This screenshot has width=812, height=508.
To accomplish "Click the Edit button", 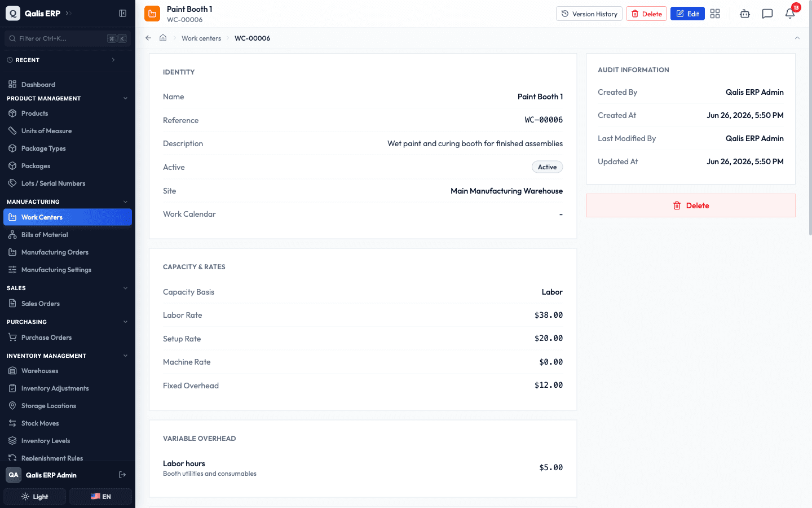I will 687,14.
